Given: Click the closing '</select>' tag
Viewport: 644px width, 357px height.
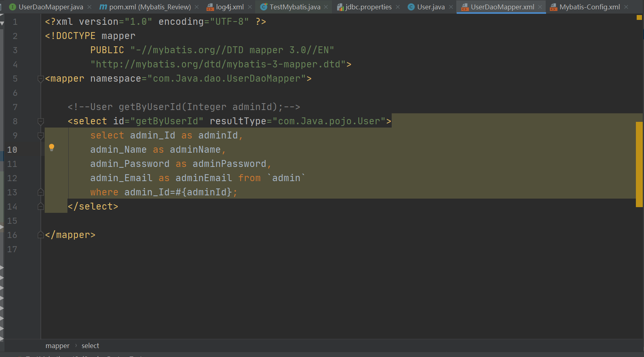Looking at the screenshot, I should [x=93, y=207].
